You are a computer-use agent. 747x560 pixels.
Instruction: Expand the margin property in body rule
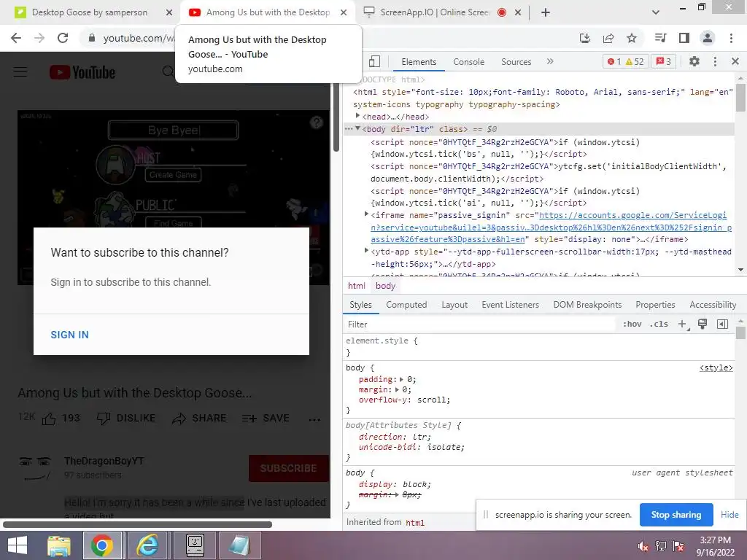click(x=396, y=389)
